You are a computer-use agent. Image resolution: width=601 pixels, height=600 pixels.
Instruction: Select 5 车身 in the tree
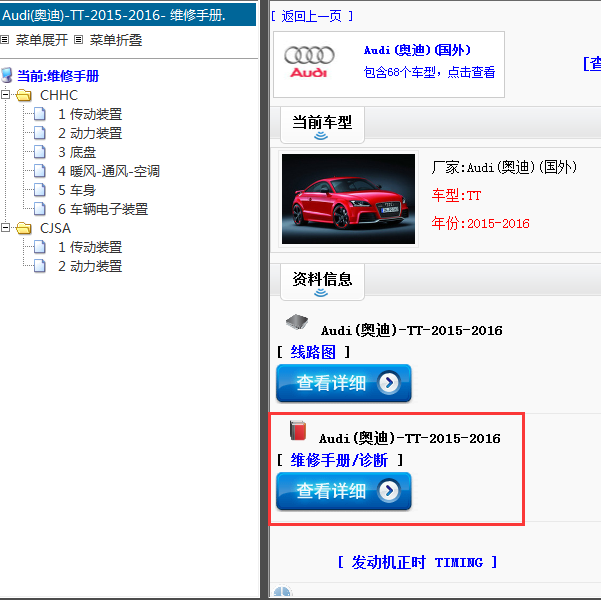77,190
